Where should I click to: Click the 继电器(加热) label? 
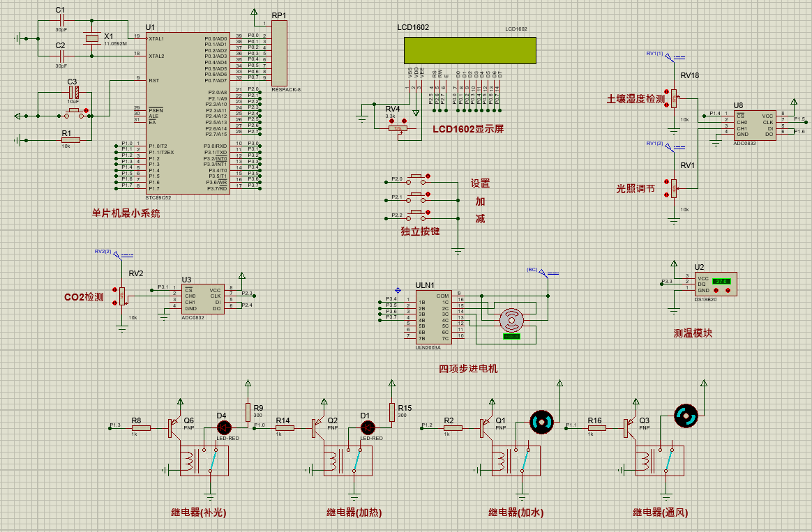[354, 512]
